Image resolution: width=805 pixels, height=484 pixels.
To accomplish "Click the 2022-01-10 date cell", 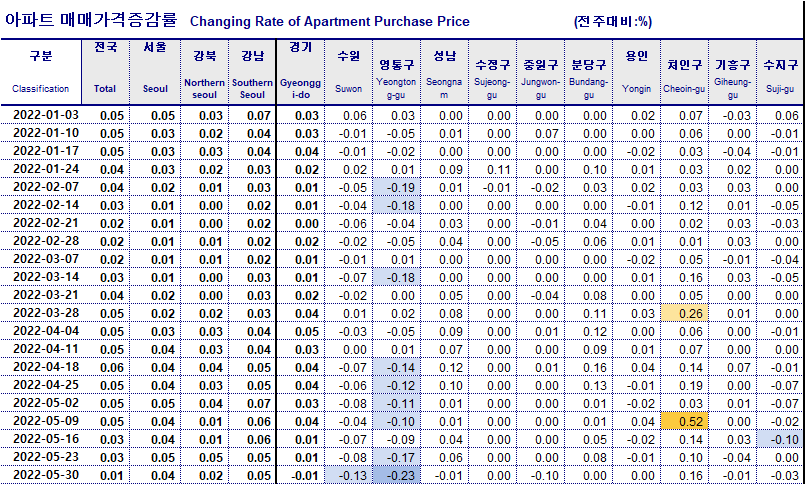I will coord(41,133).
